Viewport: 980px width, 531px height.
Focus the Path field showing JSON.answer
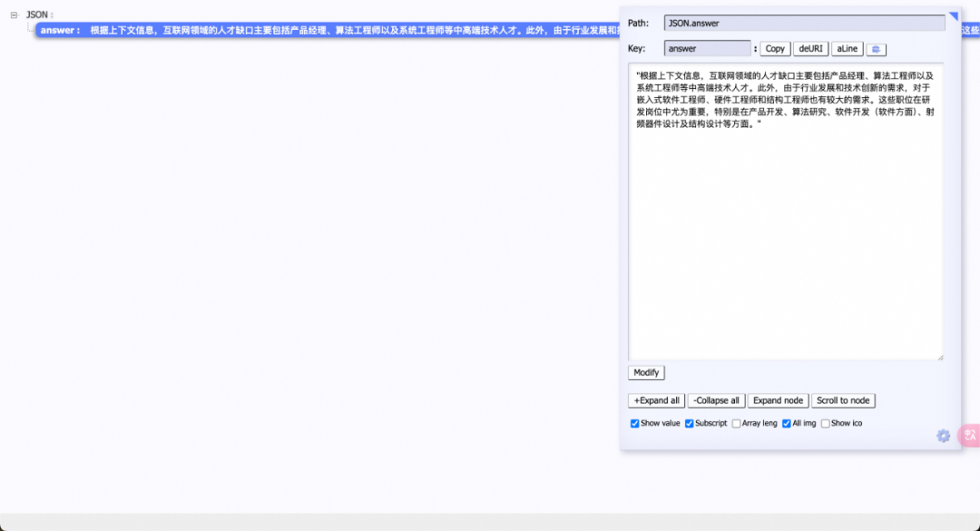pyautogui.click(x=804, y=23)
